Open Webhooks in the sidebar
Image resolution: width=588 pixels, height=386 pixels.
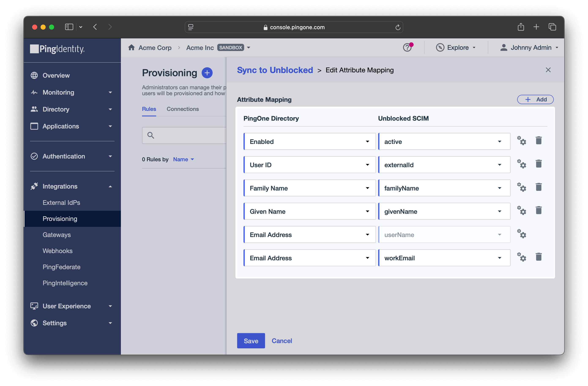(x=57, y=251)
